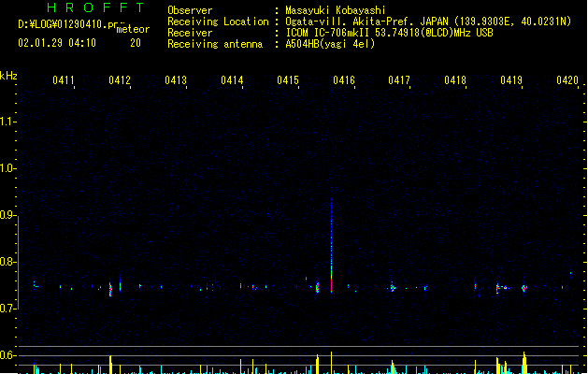Click the 0416 time marker
The image size is (588, 374).
[x=344, y=80]
